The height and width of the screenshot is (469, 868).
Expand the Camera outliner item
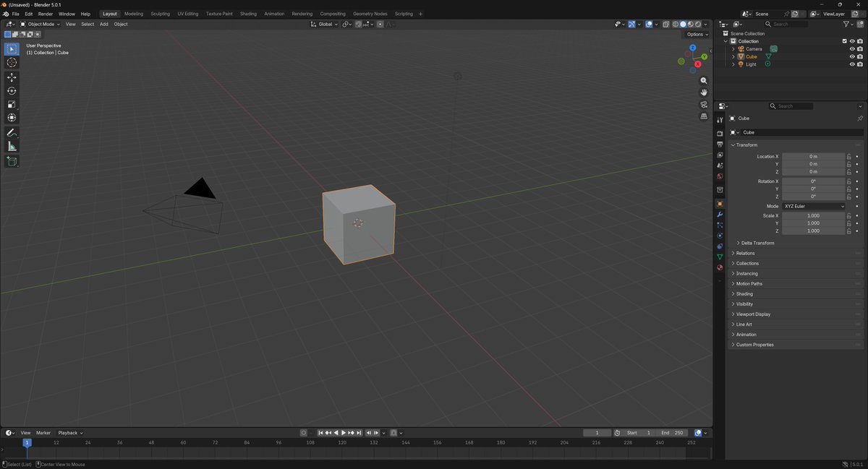[x=733, y=49]
